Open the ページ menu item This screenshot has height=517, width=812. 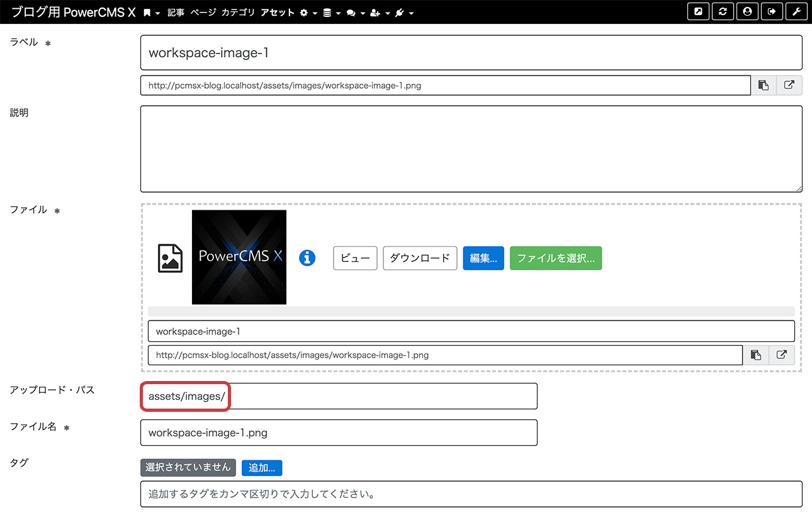pyautogui.click(x=203, y=13)
